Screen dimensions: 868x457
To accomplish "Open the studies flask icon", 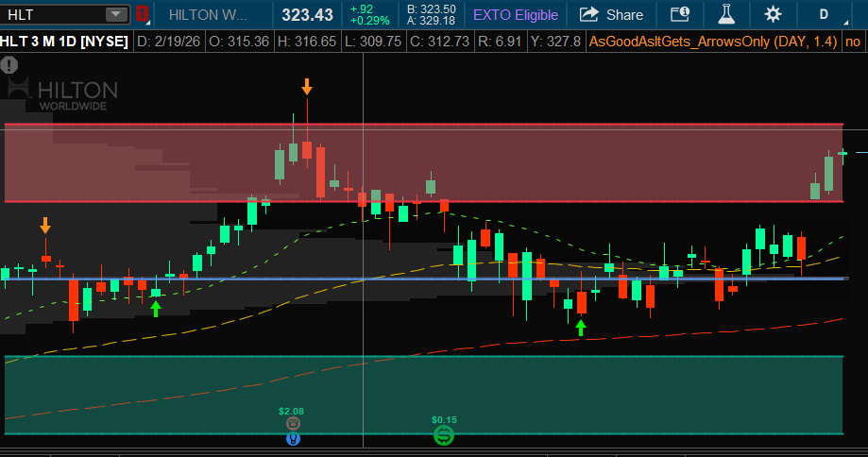I will [725, 14].
